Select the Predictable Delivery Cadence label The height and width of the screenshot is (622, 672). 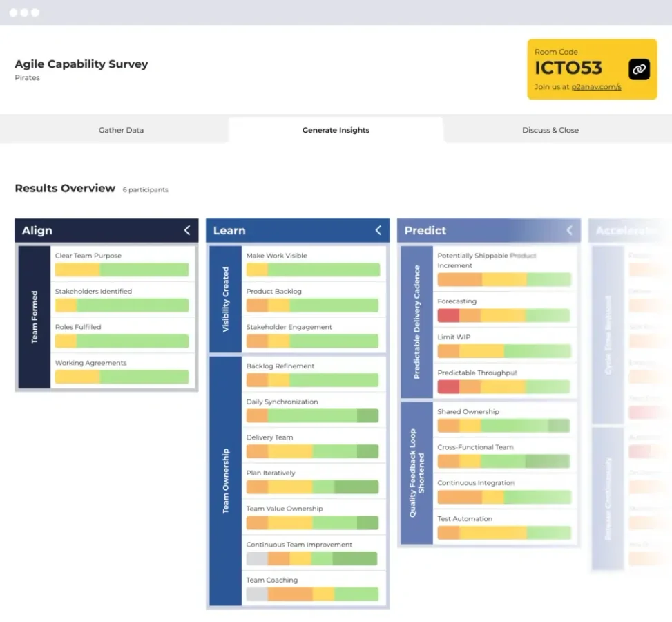point(416,322)
